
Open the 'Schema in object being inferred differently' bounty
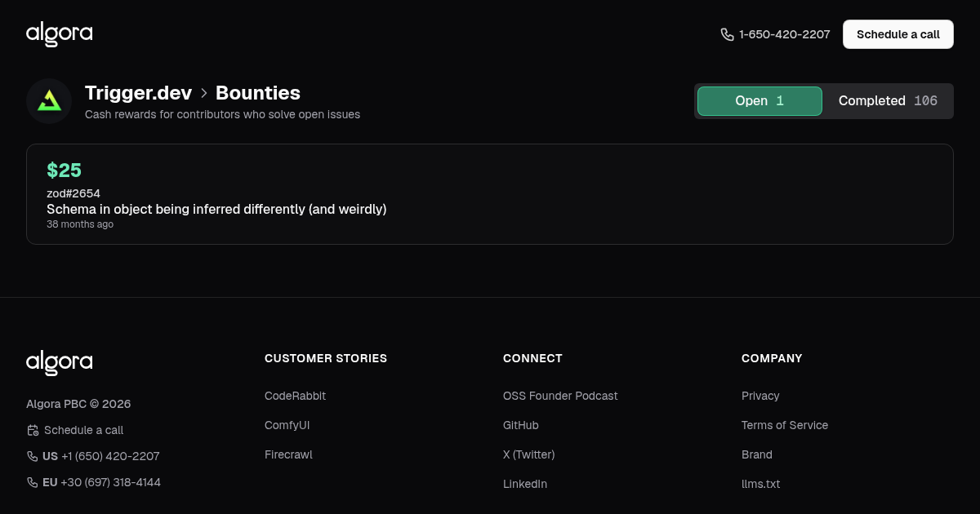tap(216, 209)
